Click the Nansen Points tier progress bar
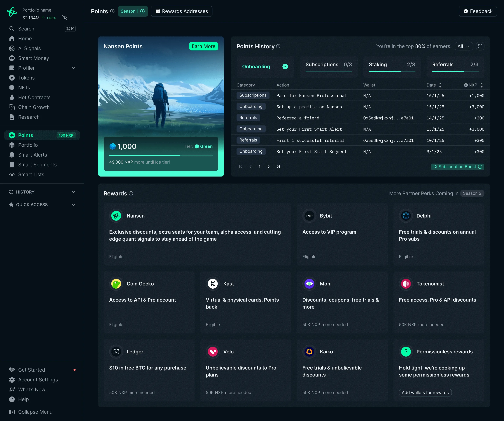 161,156
